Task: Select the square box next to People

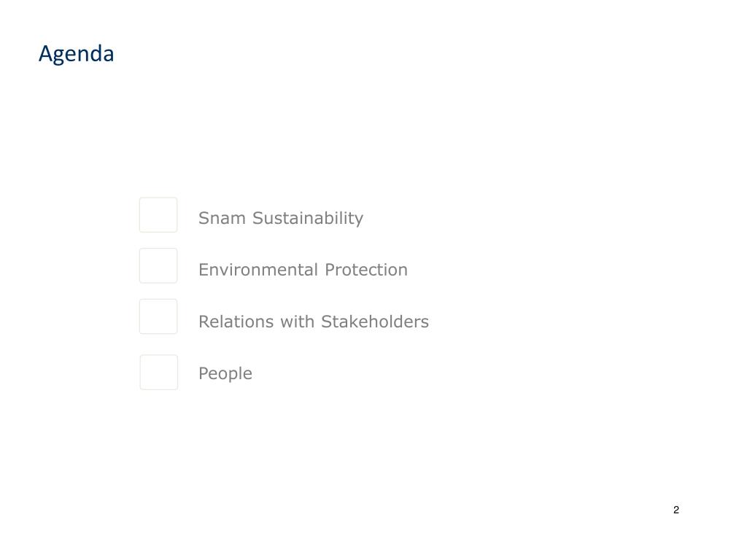Action: [158, 373]
